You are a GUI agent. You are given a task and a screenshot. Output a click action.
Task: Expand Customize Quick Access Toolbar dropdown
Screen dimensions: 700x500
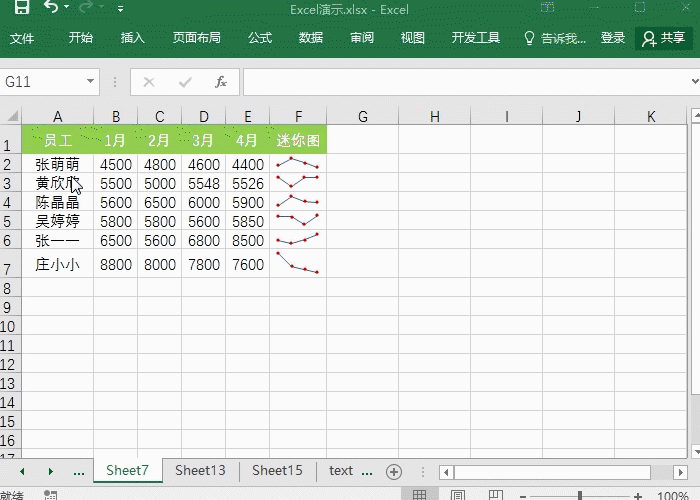[x=121, y=8]
